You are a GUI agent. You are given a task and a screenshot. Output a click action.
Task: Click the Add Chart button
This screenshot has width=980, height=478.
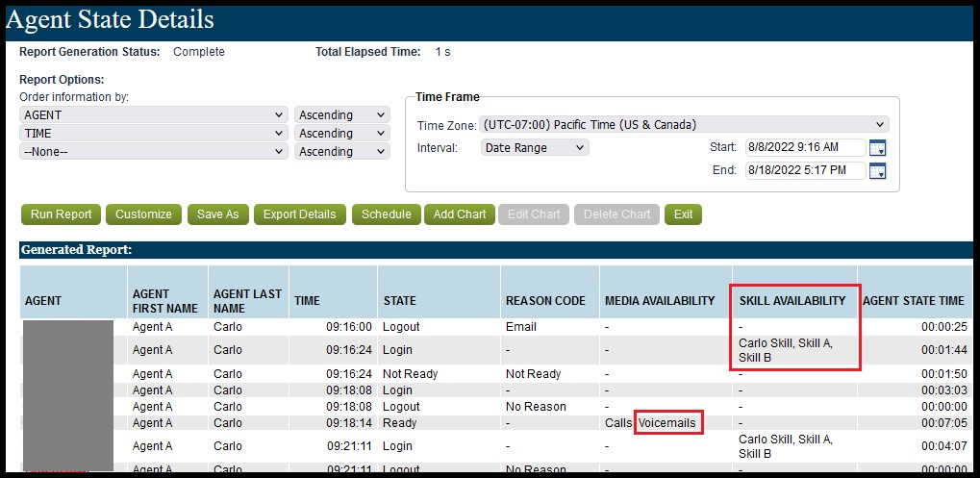coord(460,214)
